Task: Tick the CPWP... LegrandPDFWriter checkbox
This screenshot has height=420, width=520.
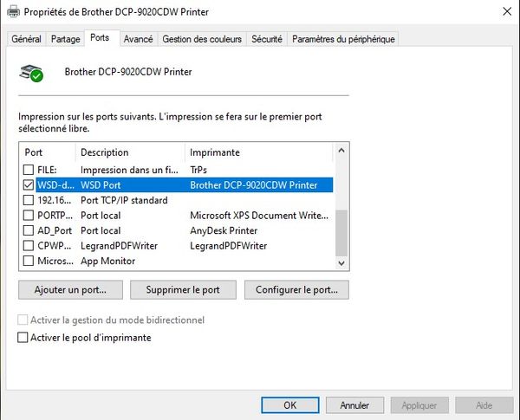Action: pos(29,246)
